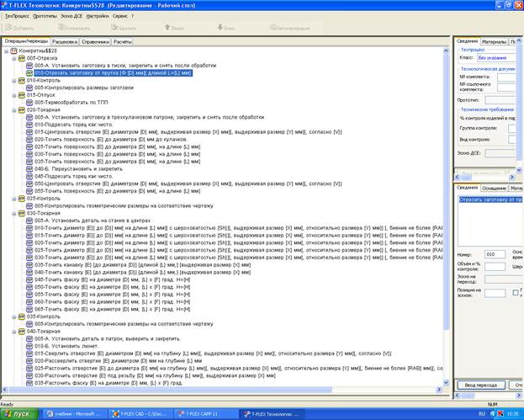Click the Класс field showing Без указания
Viewport: 524px width, 420px height.
[496, 58]
